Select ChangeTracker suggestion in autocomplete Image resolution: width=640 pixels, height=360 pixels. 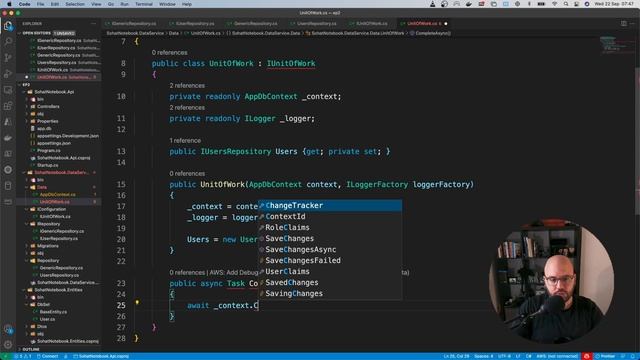(330, 206)
